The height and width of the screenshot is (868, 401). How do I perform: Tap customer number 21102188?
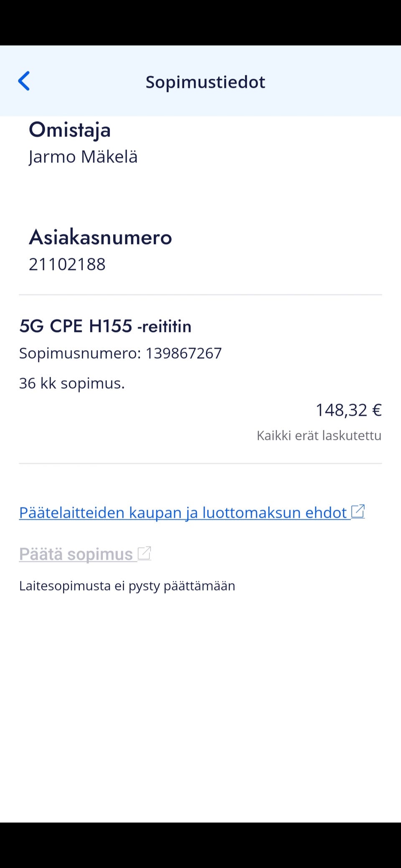[x=67, y=264]
